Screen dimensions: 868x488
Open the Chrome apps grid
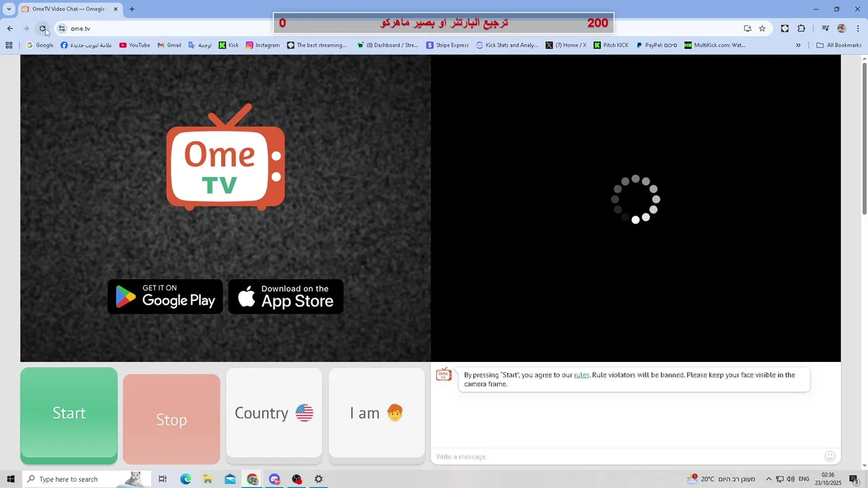click(9, 45)
